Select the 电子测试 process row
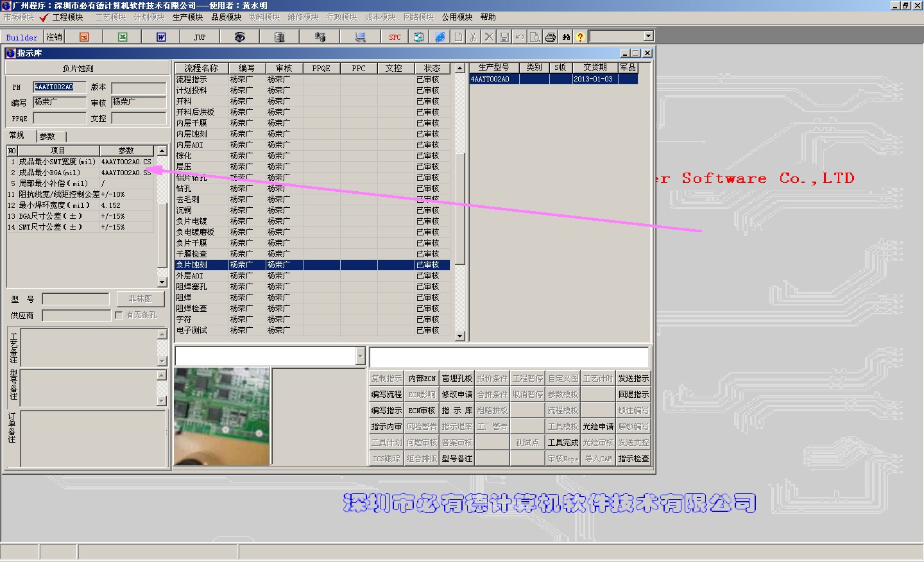The width and height of the screenshot is (924, 562). tap(312, 330)
